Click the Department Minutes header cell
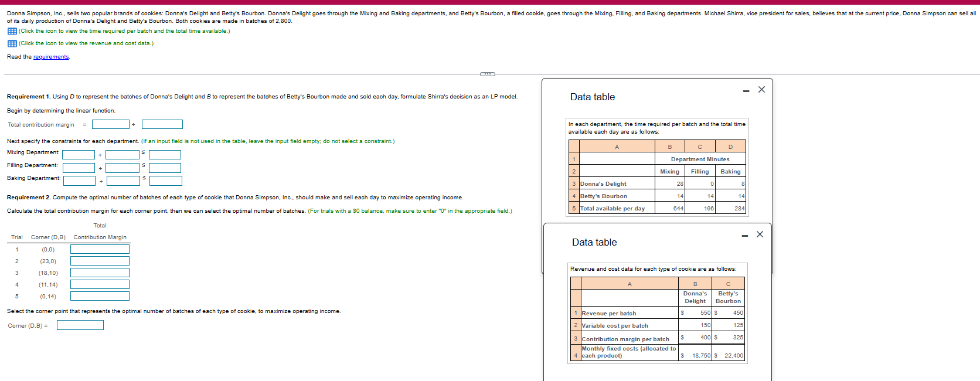Image resolution: width=980 pixels, height=381 pixels. click(700, 159)
